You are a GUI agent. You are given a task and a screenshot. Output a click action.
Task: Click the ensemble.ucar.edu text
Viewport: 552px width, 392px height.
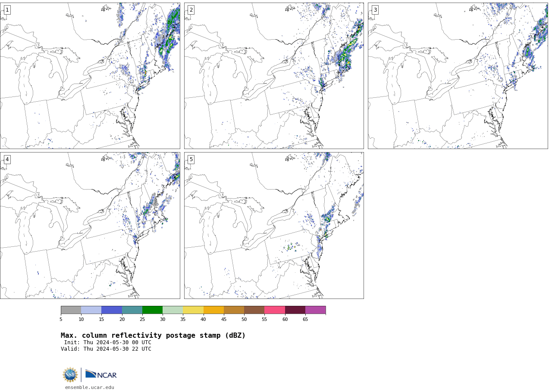click(x=90, y=388)
